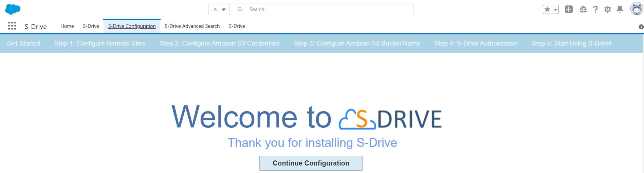This screenshot has height=173, width=644.
Task: Open S-Drive Advanced Search tab
Action: 192,26
